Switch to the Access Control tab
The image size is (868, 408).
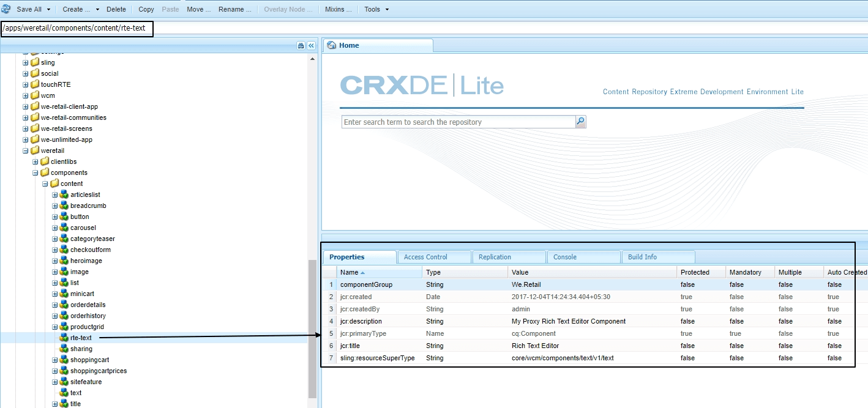pos(434,256)
